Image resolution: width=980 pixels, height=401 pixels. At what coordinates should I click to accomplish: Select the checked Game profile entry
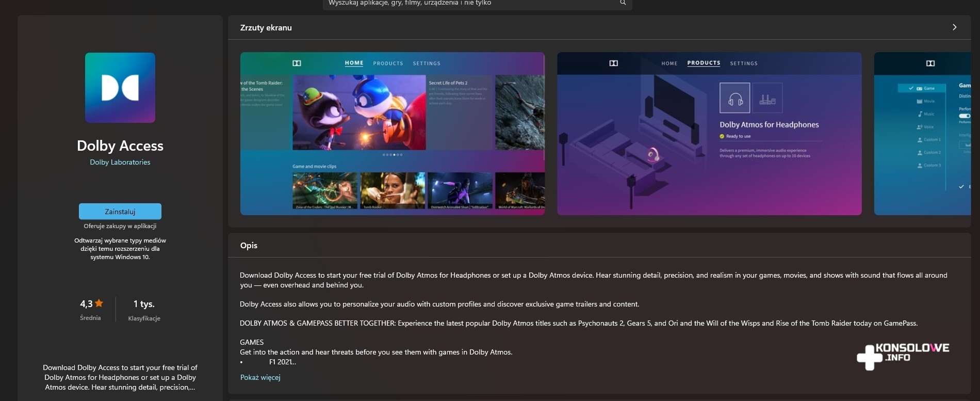coord(923,88)
